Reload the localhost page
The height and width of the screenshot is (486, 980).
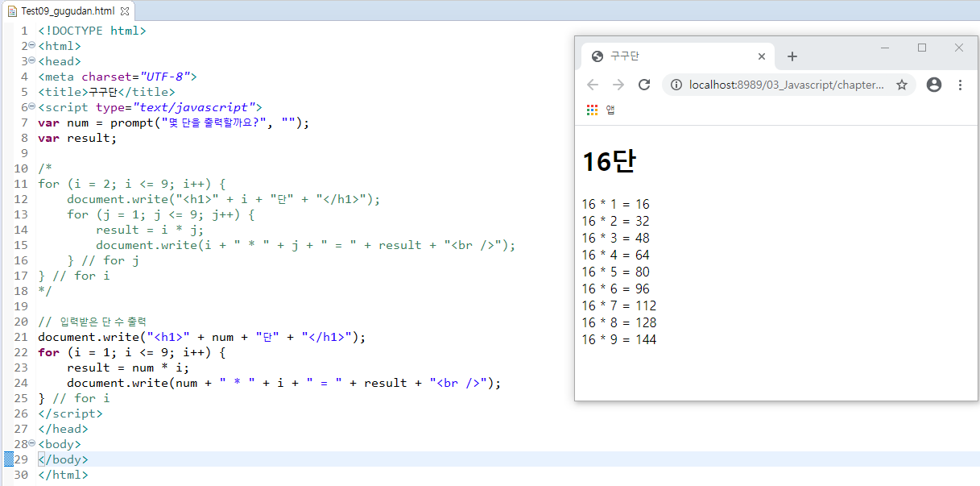[x=644, y=85]
